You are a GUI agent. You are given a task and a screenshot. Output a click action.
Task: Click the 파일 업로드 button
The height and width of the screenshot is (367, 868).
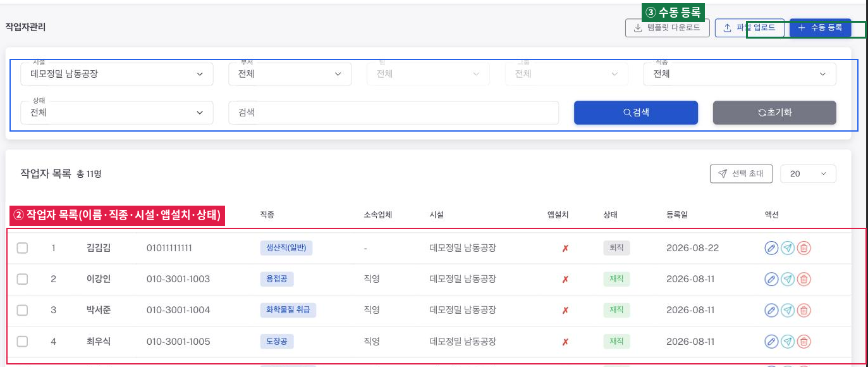750,28
